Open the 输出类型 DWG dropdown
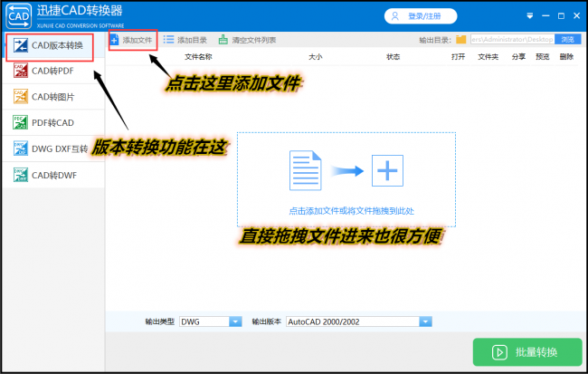 (x=211, y=321)
